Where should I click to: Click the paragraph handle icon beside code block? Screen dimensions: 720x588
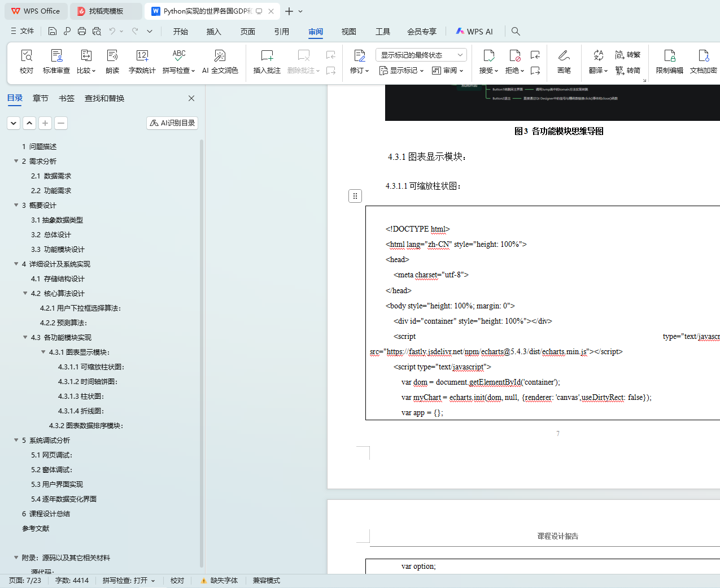pos(355,196)
